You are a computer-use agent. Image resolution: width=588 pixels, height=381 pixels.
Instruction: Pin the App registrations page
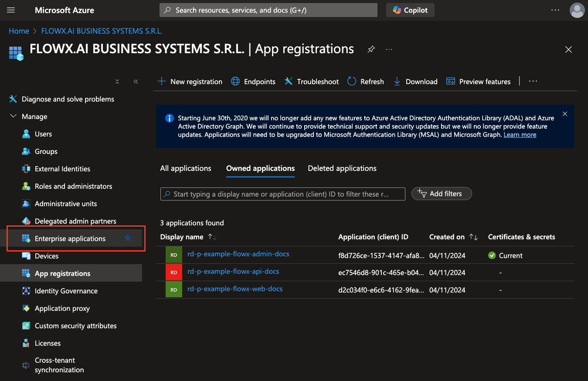tap(371, 49)
